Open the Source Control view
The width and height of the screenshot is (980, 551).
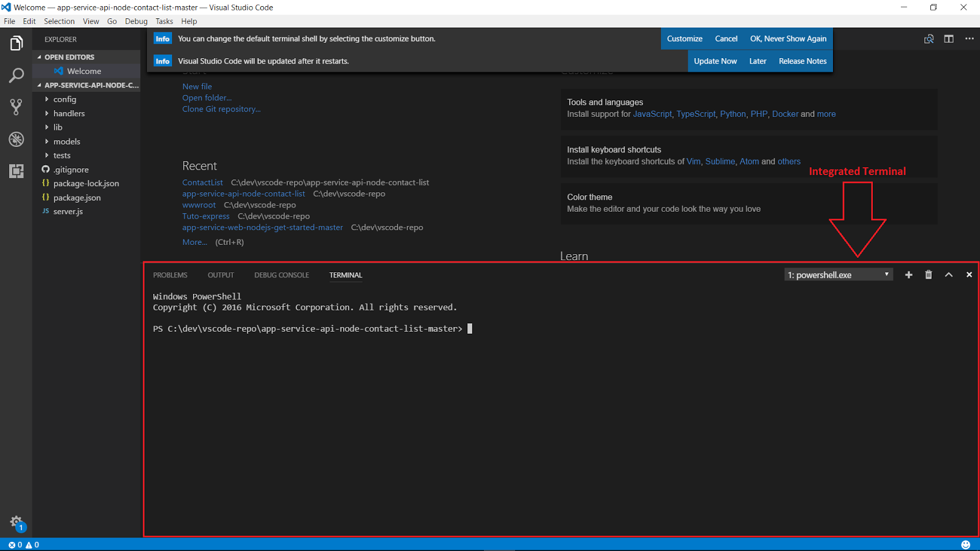coord(17,107)
